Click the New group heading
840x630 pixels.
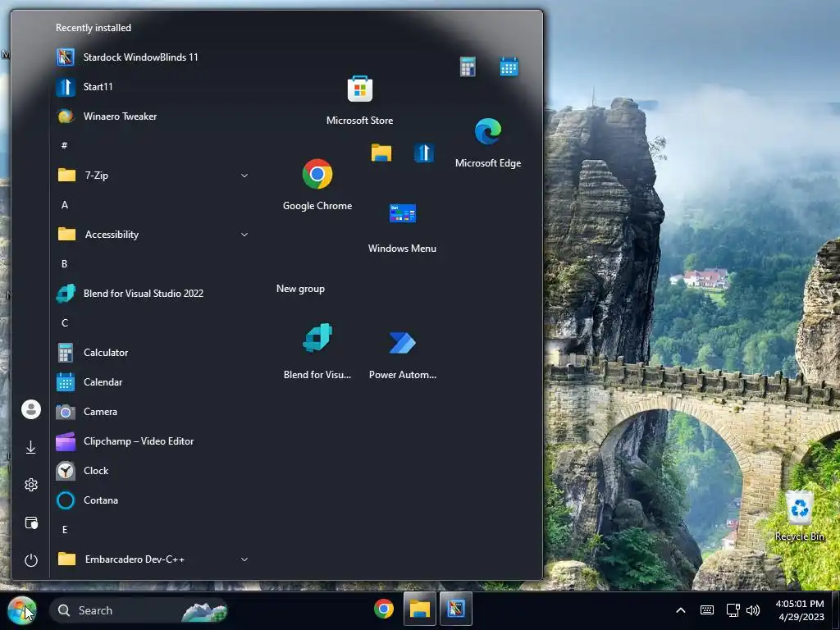[300, 289]
